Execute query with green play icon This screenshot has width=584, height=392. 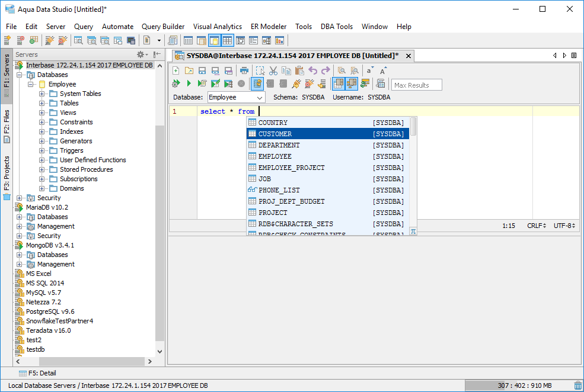click(189, 83)
